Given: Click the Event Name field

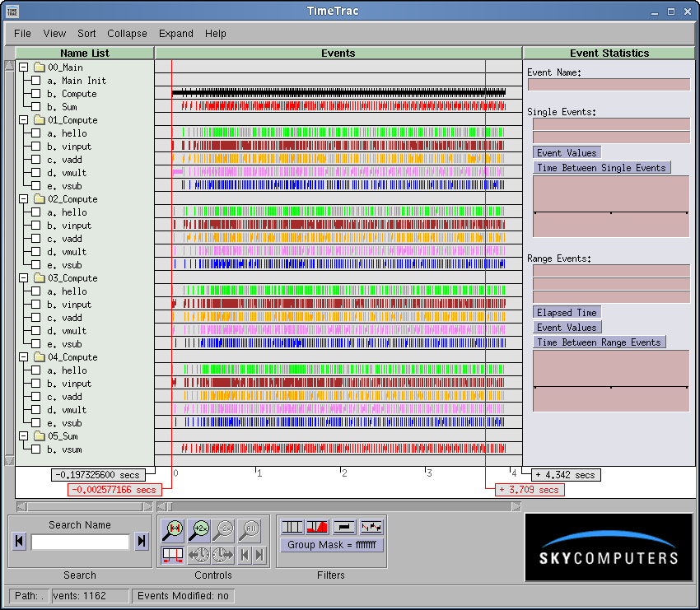Looking at the screenshot, I should [609, 84].
